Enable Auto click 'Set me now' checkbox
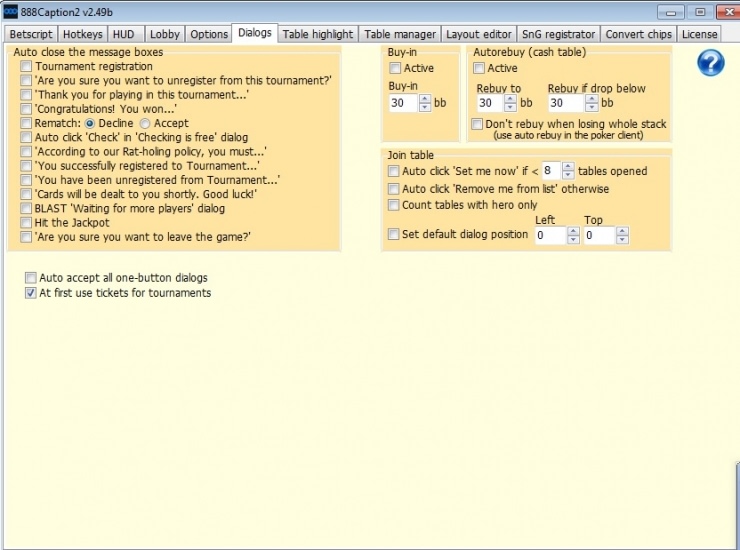740x550 pixels. point(393,171)
